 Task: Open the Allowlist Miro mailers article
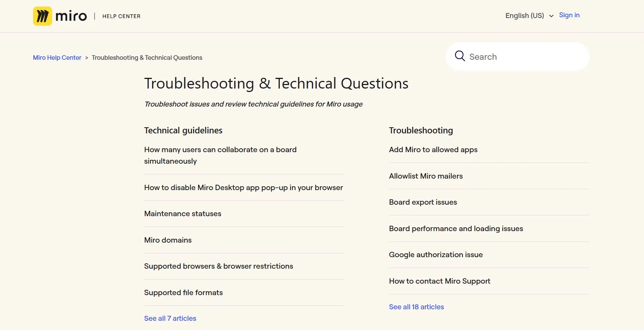(x=426, y=176)
